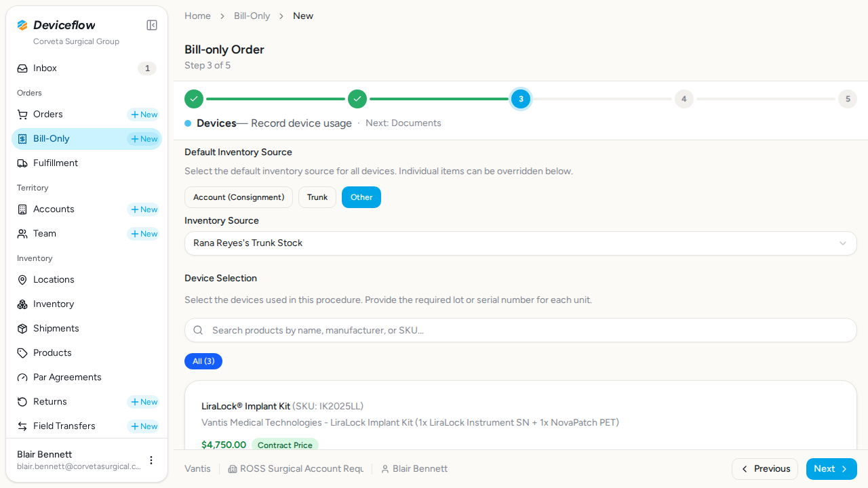
Task: Click the Accounts building icon
Action: [22, 209]
